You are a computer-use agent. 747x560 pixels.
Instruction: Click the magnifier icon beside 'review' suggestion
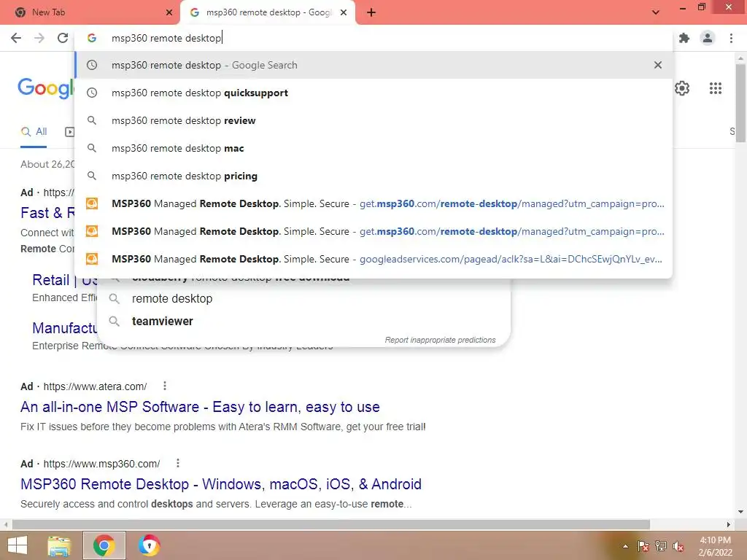pos(92,120)
